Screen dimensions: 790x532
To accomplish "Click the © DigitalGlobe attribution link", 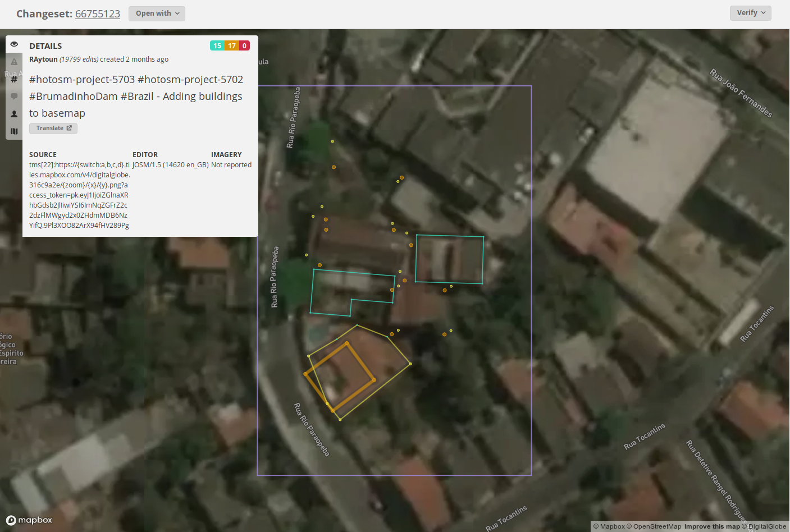I will tap(764, 526).
